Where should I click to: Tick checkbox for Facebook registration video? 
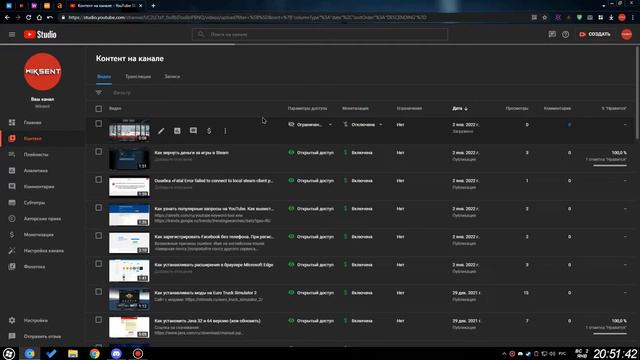(99, 236)
